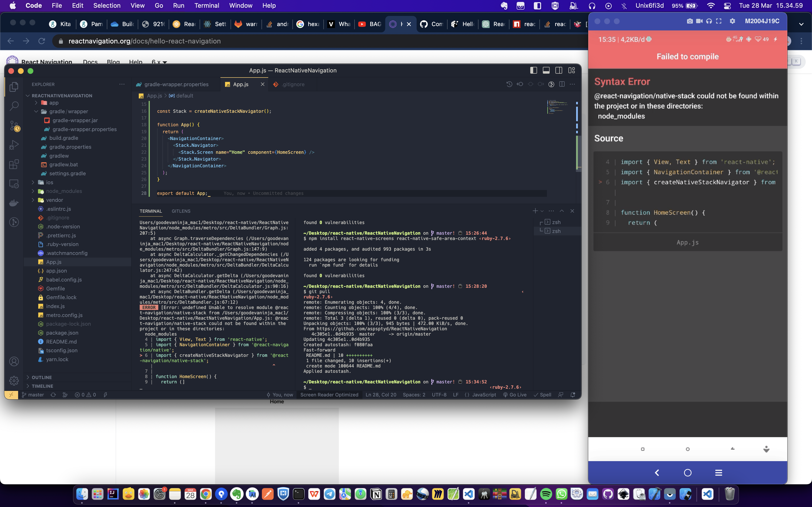
Task: Open the Manage gear icon in the activity bar
Action: [x=14, y=381]
